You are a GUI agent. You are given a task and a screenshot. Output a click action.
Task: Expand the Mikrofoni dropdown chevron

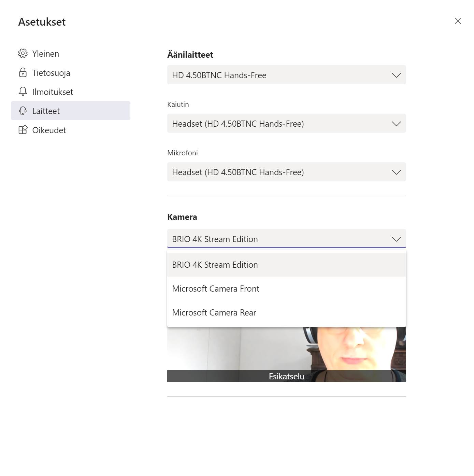pos(396,172)
